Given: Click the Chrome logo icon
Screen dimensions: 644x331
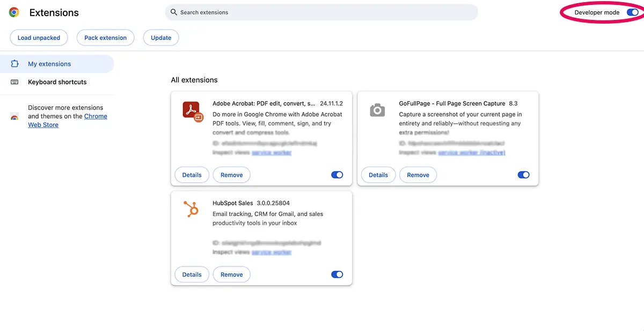Looking at the screenshot, I should 14,12.
